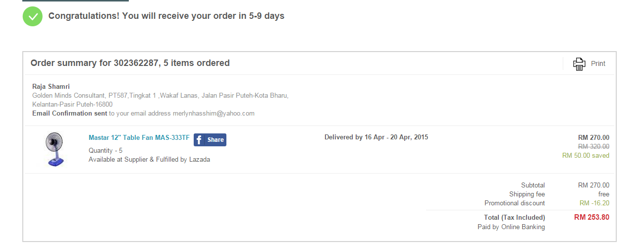Image resolution: width=644 pixels, height=247 pixels.
Task: Click the 'Paid by Online Banking' text
Action: 511,227
